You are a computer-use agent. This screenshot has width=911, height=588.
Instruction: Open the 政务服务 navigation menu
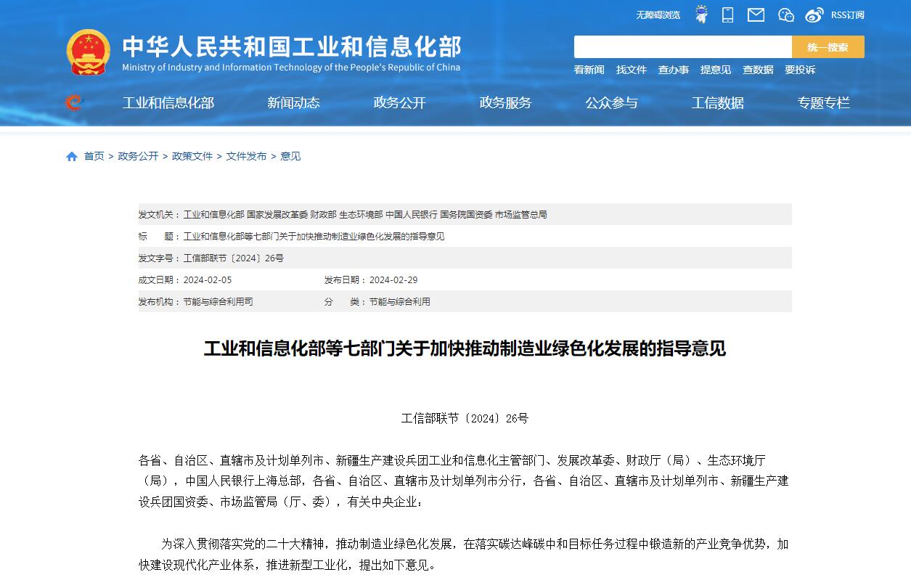click(x=505, y=103)
